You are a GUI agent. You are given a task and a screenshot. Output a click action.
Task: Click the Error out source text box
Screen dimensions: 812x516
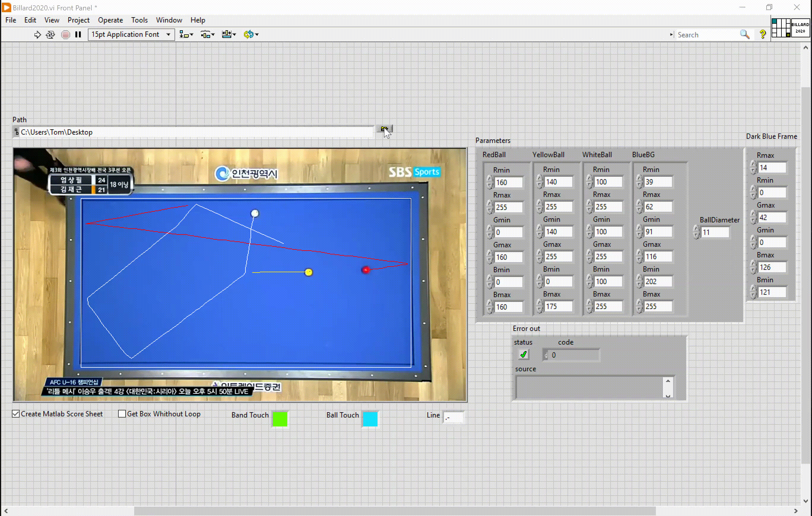pyautogui.click(x=589, y=388)
